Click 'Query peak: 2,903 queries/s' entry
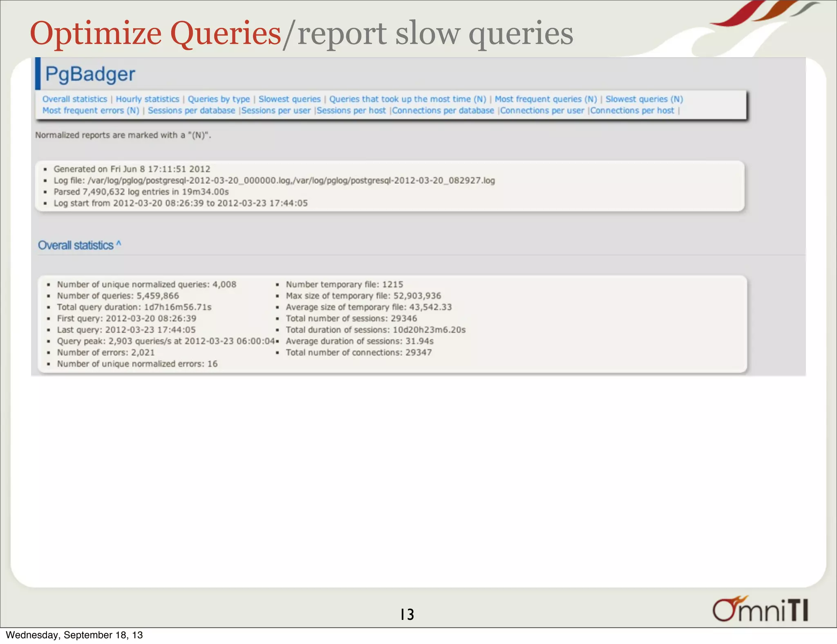The image size is (837, 644). pyautogui.click(x=166, y=341)
